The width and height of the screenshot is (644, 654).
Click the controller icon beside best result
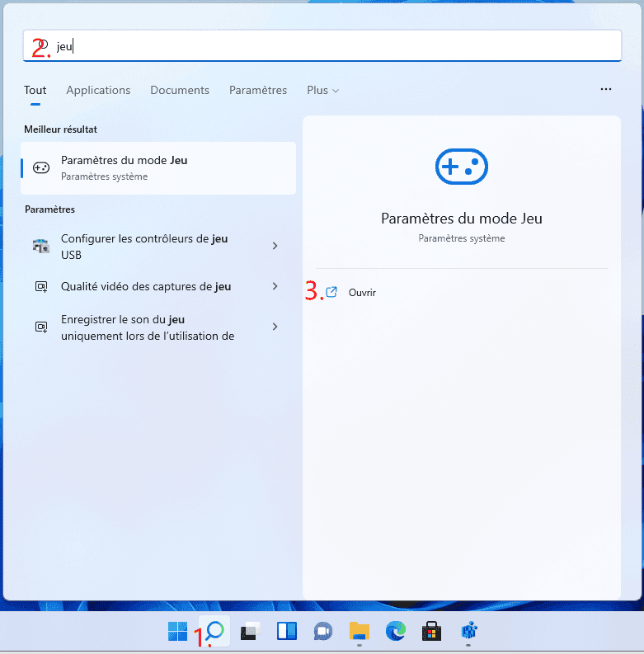[x=41, y=167]
